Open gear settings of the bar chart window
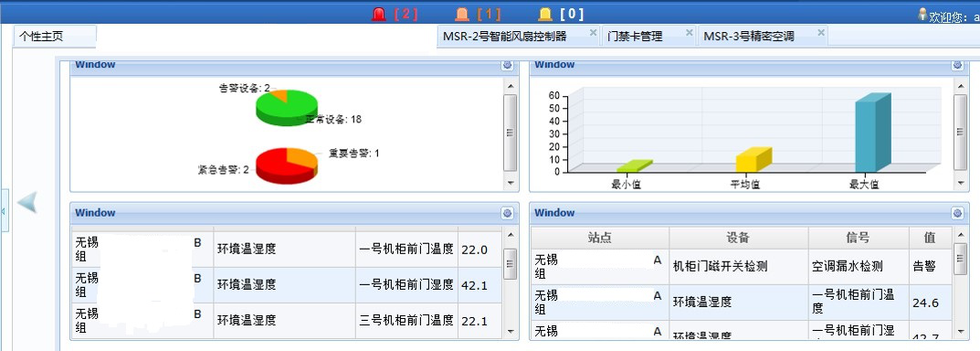This screenshot has width=980, height=351. [957, 65]
